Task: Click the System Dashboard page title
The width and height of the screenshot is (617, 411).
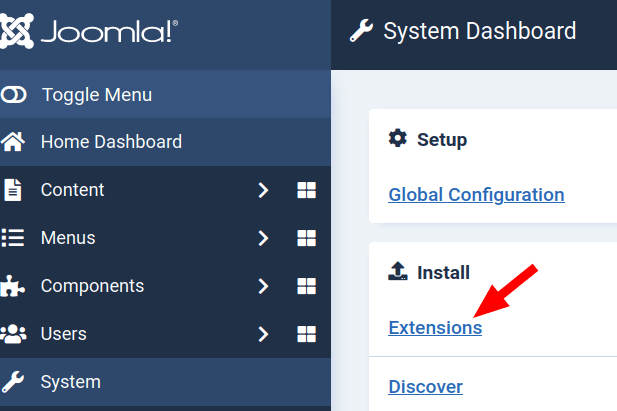Action: [x=480, y=31]
